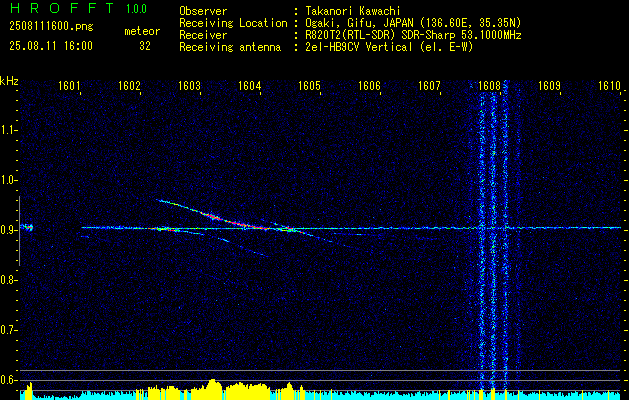Click the Receiving antenna label
Screen dimensions: 629x400
tap(230, 47)
